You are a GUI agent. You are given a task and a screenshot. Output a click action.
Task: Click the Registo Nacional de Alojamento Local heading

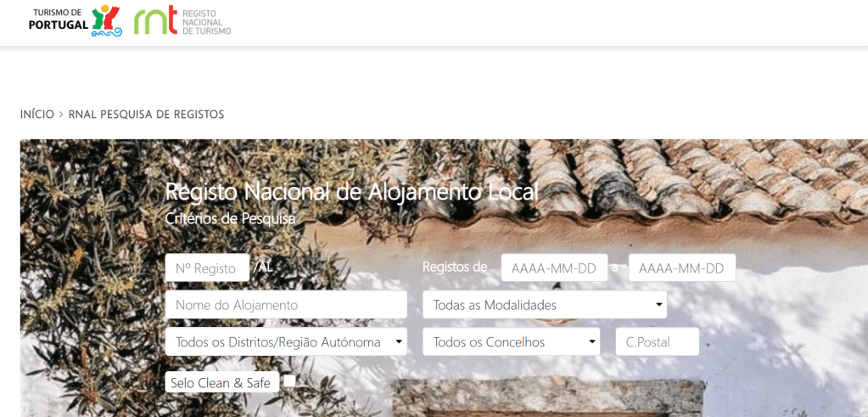click(x=351, y=192)
